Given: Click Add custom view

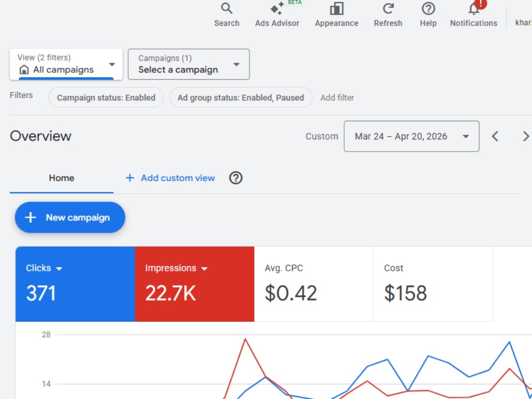Looking at the screenshot, I should pyautogui.click(x=170, y=178).
